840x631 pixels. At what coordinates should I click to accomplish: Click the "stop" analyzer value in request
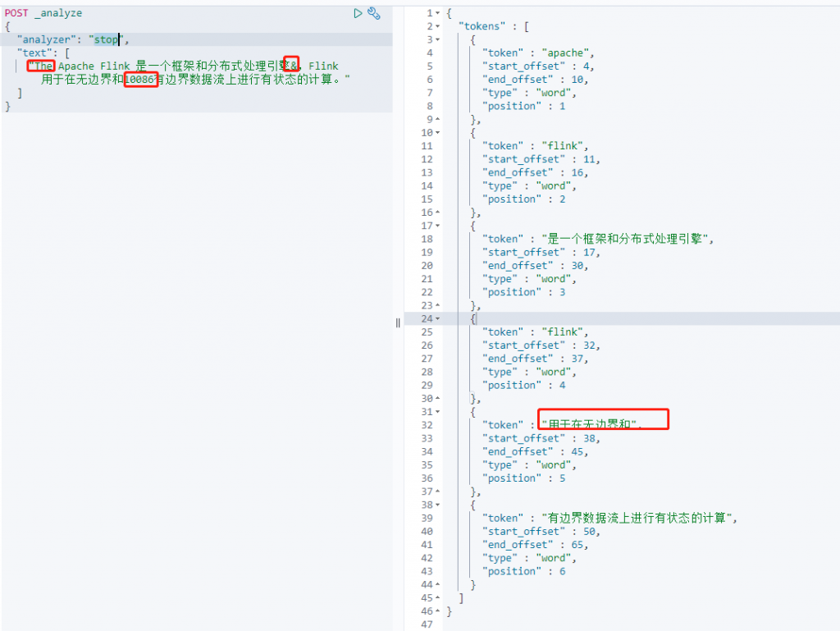coord(106,39)
